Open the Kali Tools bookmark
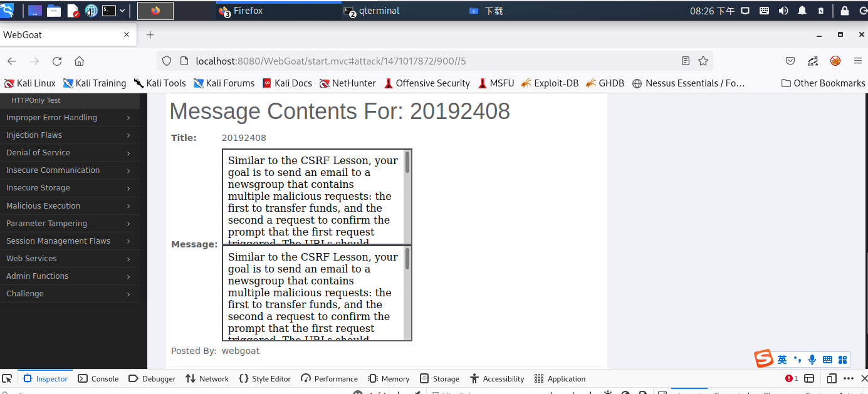Image resolution: width=868 pixels, height=394 pixels. tap(160, 83)
